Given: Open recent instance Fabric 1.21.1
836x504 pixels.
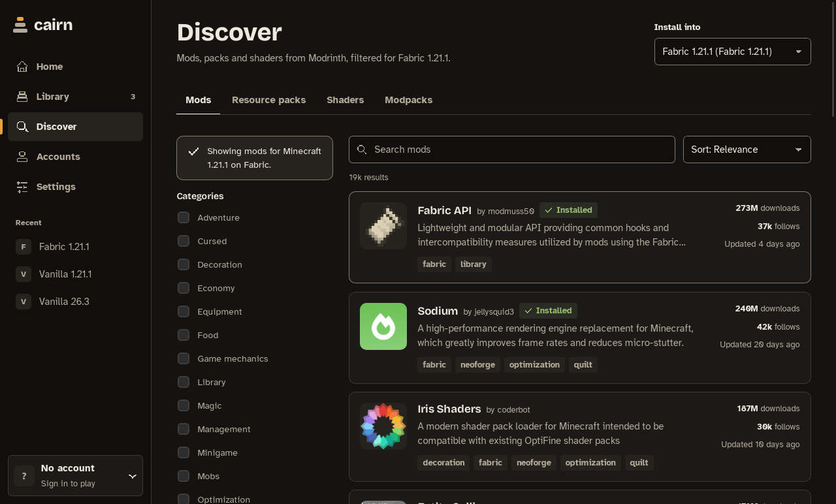Looking at the screenshot, I should (75, 247).
